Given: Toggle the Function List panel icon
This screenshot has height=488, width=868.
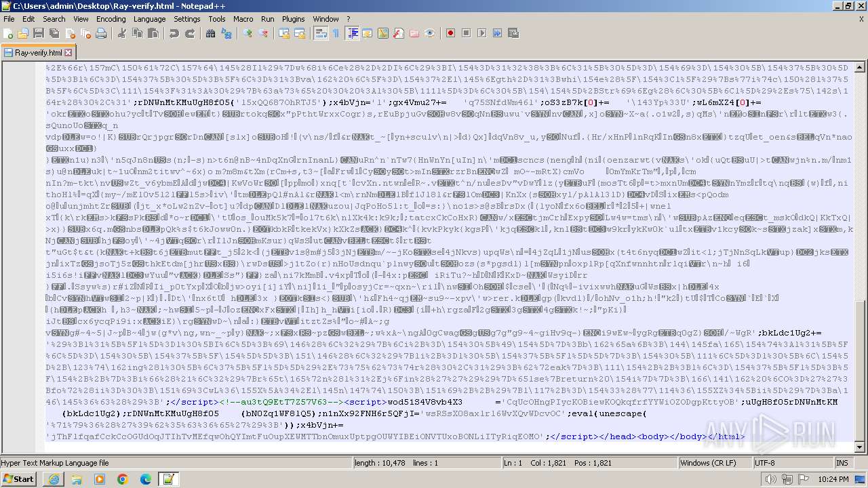Looking at the screenshot, I should (399, 33).
